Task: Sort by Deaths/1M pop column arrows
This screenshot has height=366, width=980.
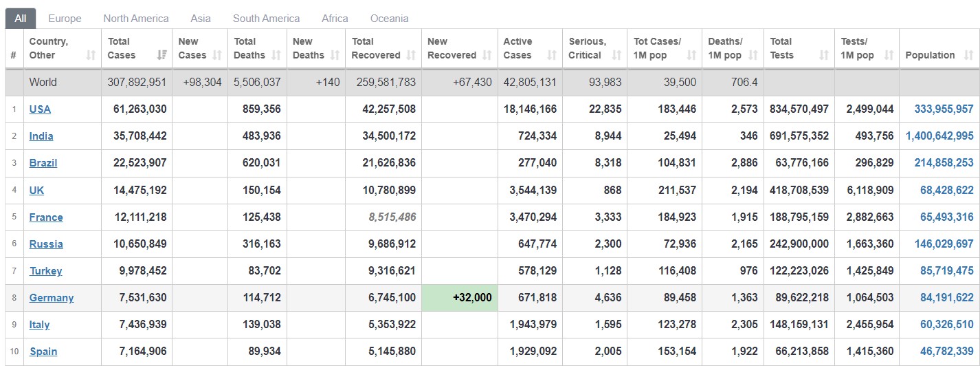Action: (753, 55)
